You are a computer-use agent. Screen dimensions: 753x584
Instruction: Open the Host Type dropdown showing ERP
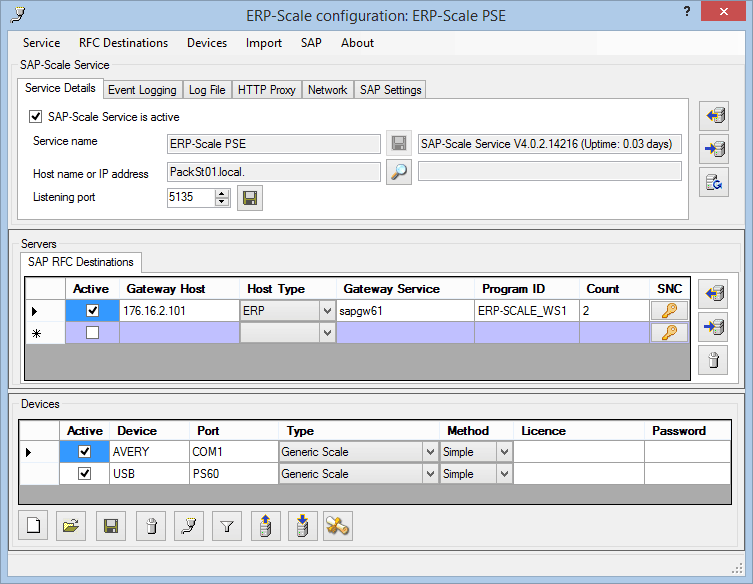[327, 311]
